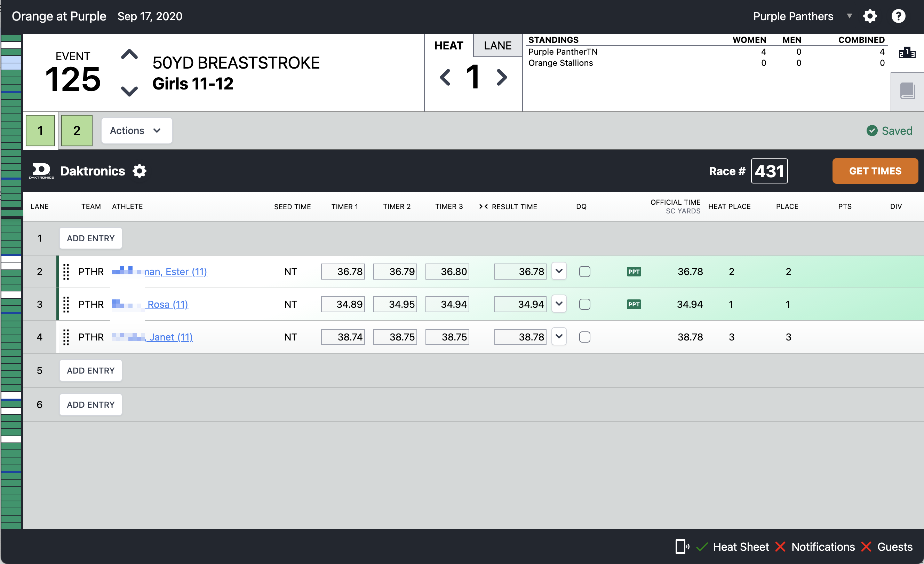Click the help question mark icon
The image size is (924, 564).
[x=898, y=16]
